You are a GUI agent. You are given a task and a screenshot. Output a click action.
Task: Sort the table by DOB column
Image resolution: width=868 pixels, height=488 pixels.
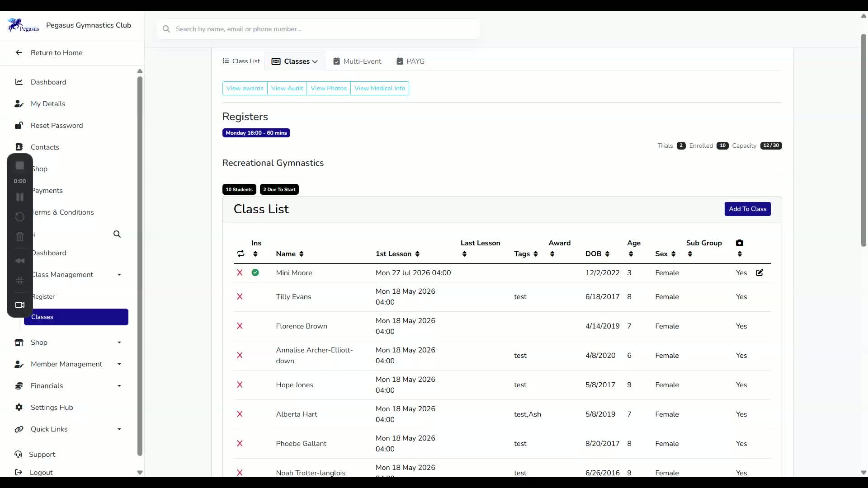pos(597,253)
